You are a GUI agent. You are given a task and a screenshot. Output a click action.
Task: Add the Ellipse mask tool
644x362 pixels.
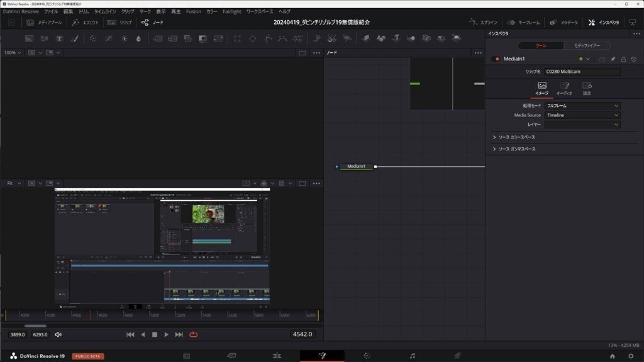[x=253, y=38]
